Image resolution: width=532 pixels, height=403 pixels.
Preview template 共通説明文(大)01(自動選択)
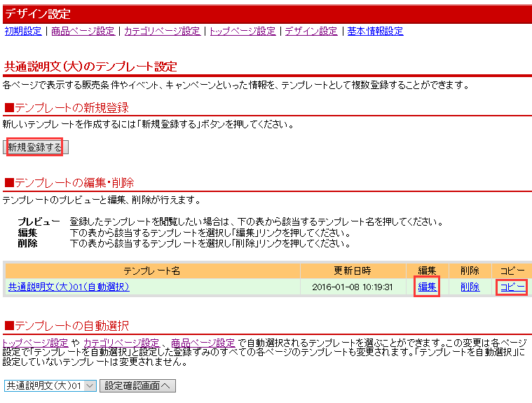69,287
